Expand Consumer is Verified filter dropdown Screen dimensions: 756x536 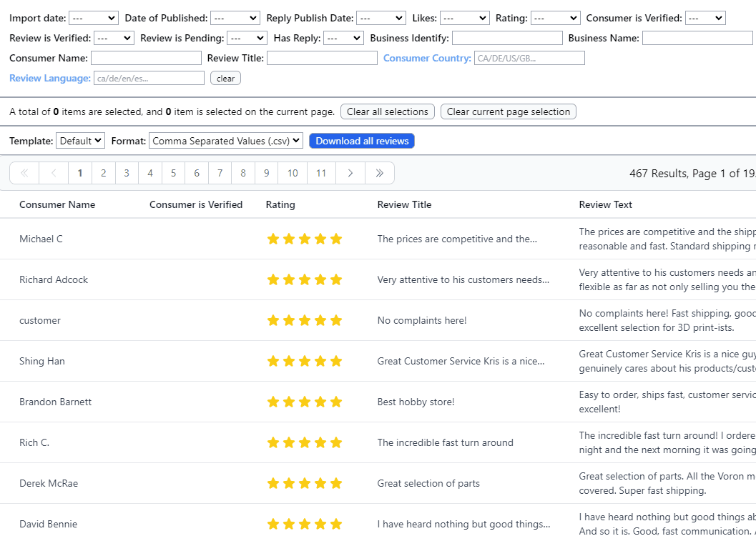tap(705, 18)
